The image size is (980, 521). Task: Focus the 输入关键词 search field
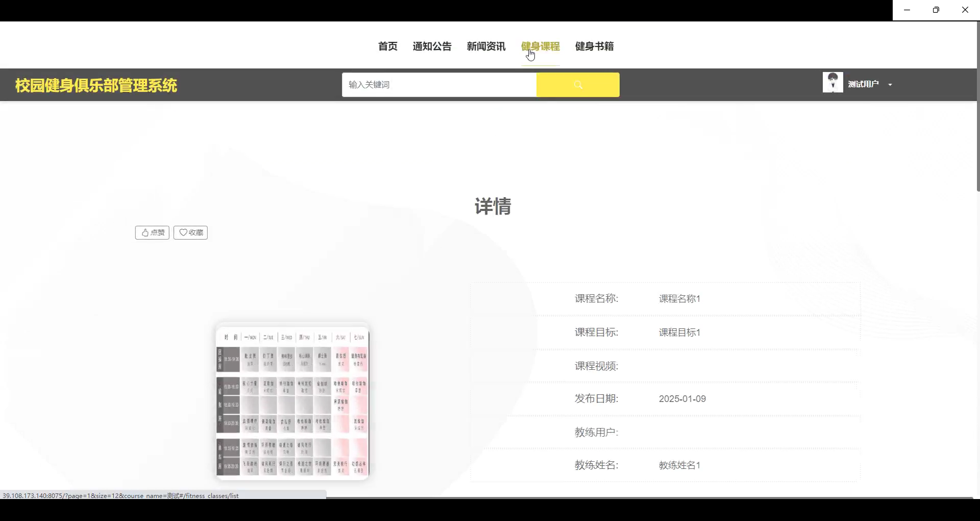tap(439, 85)
